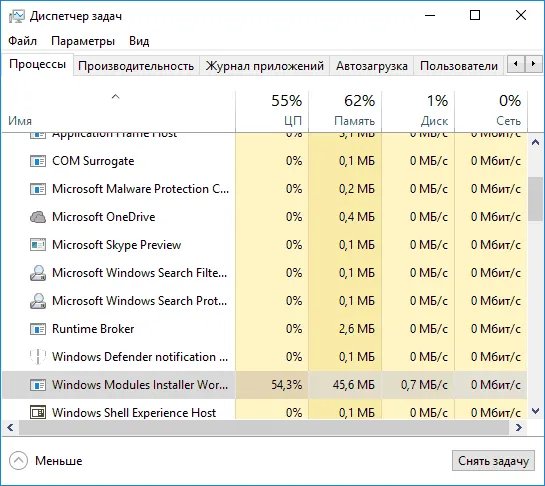The image size is (545, 486).
Task: Minimize the Диспетчер задач window
Action: click(430, 15)
